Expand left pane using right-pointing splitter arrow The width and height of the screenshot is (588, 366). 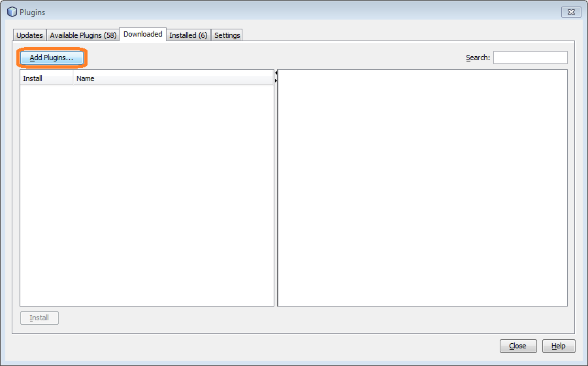(x=276, y=80)
